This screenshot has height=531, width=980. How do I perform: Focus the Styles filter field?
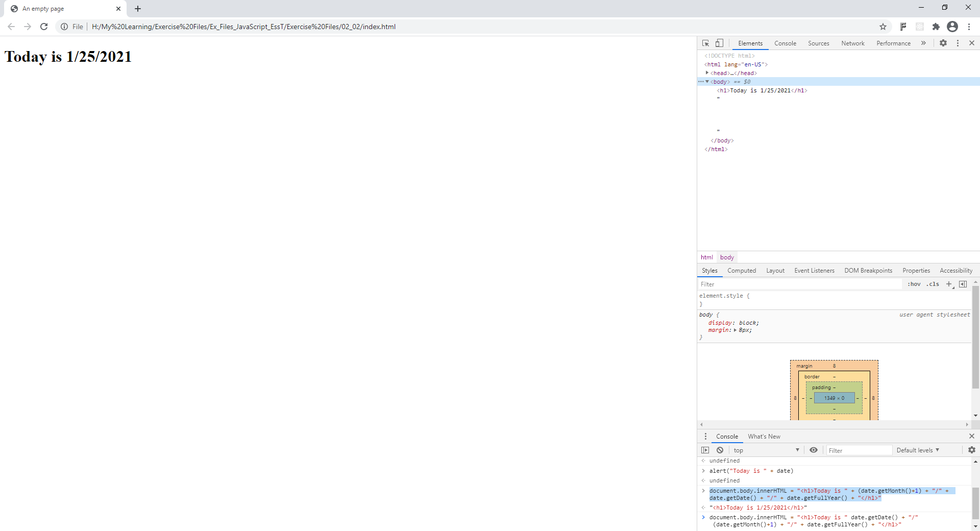click(x=800, y=284)
